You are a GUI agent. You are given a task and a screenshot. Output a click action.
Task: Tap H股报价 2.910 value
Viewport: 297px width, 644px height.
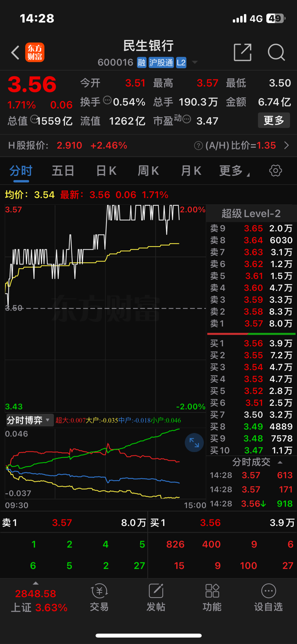pos(69,146)
